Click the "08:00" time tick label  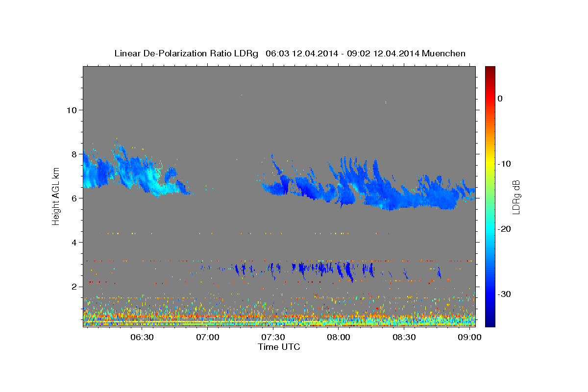(x=339, y=337)
